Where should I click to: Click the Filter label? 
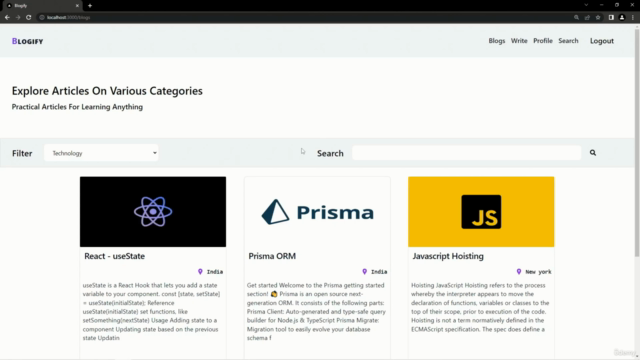tap(22, 153)
